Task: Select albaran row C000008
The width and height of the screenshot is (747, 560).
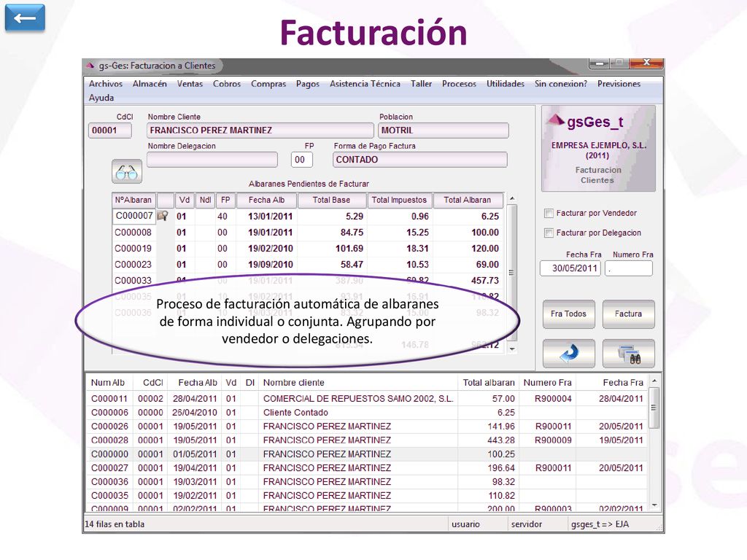Action: 308,233
